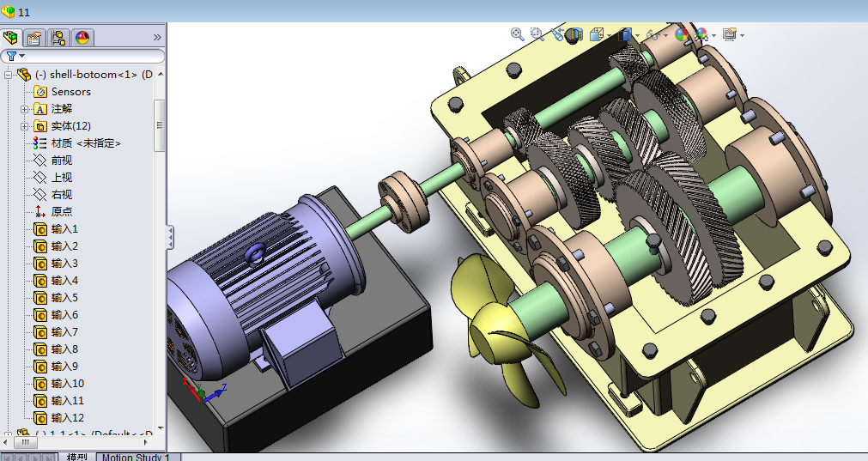
Task: Click the feature tree panel collapse handle
Action: click(x=170, y=237)
